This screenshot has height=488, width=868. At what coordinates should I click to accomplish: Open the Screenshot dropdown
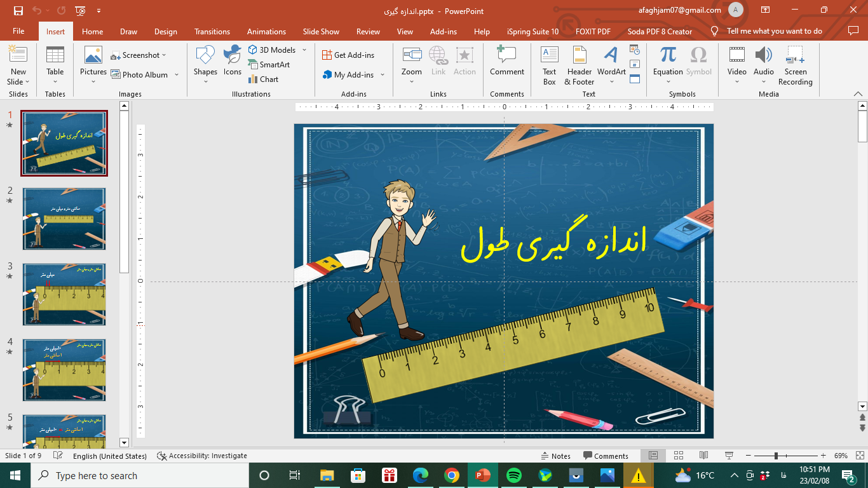tap(139, 55)
